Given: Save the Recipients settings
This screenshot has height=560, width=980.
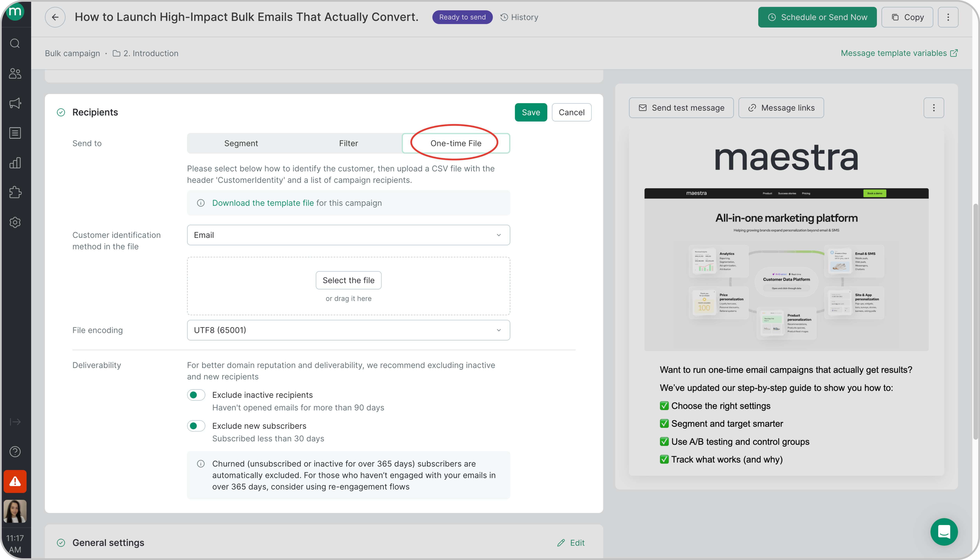Looking at the screenshot, I should [x=531, y=112].
